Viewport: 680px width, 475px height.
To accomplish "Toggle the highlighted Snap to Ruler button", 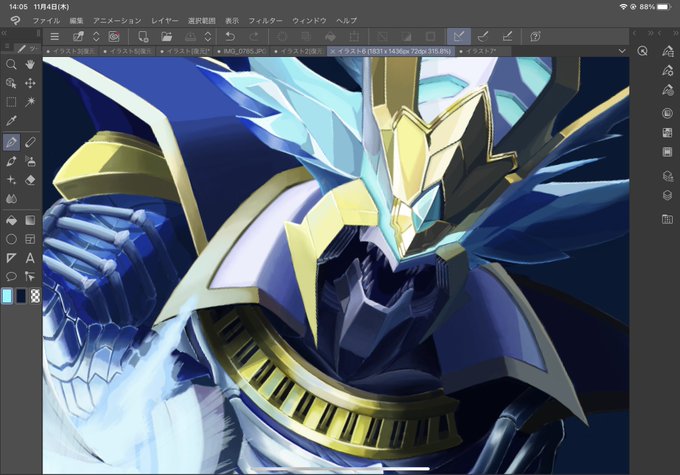I will tap(459, 37).
